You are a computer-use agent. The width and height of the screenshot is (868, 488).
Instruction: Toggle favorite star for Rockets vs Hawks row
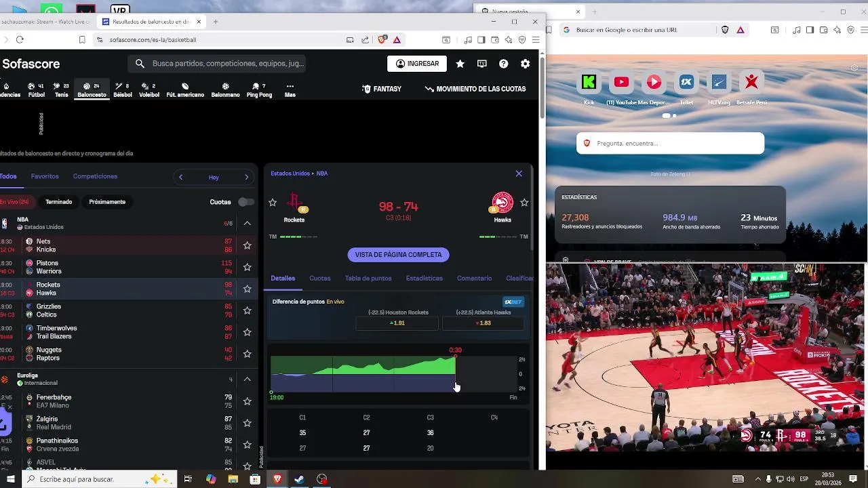coord(247,289)
